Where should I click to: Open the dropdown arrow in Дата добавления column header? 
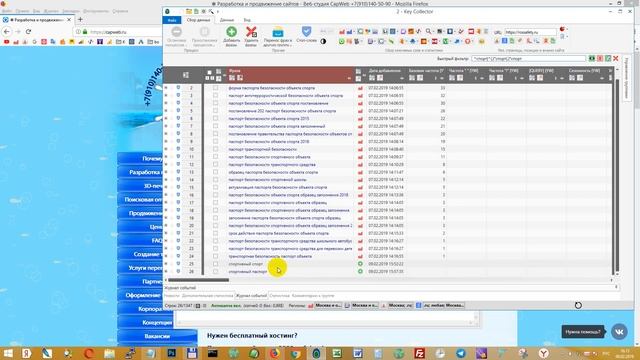pyautogui.click(x=402, y=78)
